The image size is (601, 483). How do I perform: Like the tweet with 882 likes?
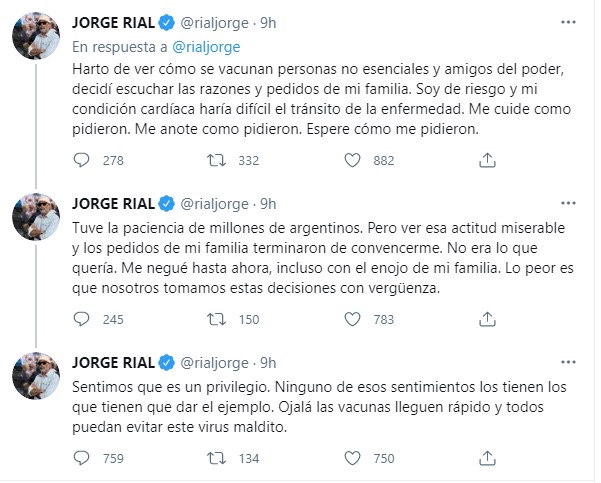coord(352,159)
